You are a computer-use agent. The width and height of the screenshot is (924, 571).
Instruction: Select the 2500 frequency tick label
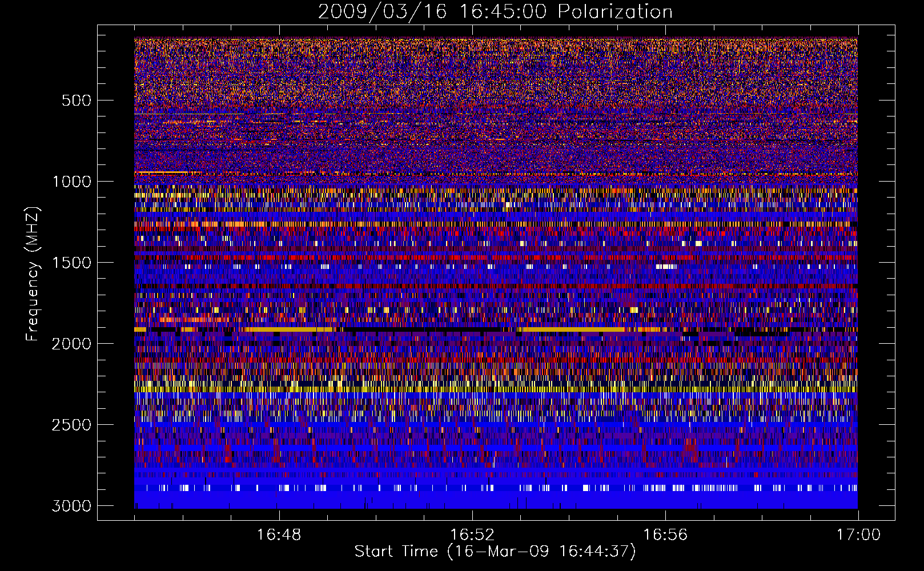click(x=71, y=425)
